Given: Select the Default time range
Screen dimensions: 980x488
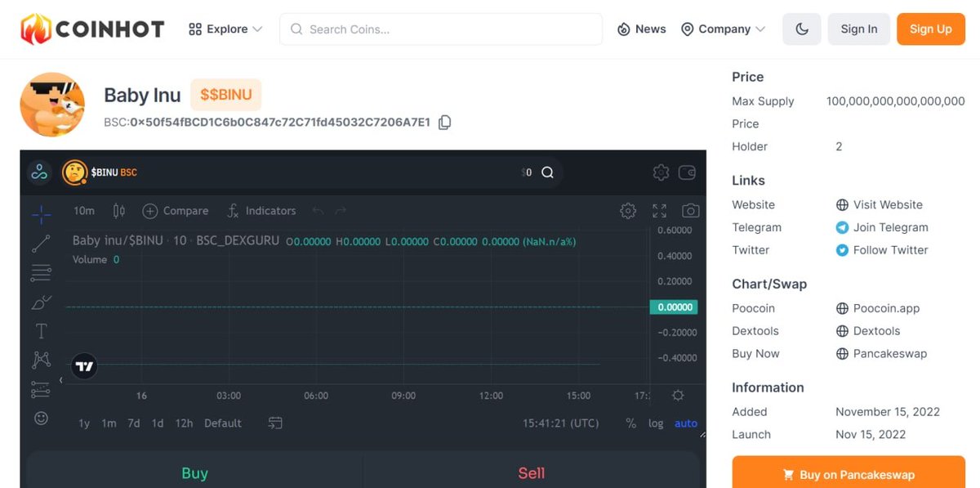Looking at the screenshot, I should click(223, 423).
